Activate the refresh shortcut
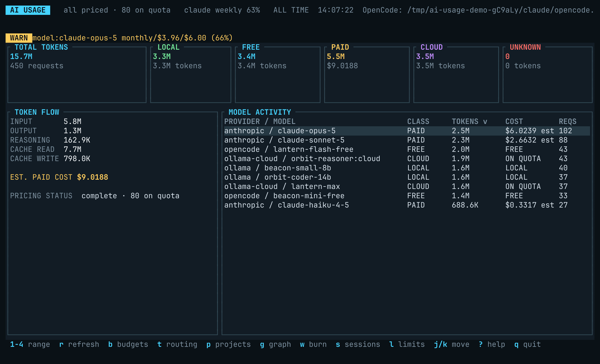Screen dimensions: 600x364 coord(79,344)
